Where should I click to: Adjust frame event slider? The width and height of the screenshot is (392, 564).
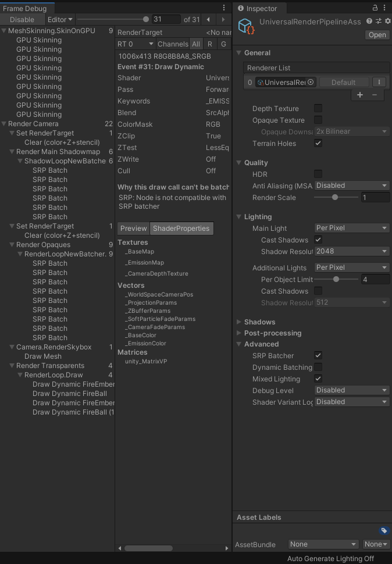[113, 19]
